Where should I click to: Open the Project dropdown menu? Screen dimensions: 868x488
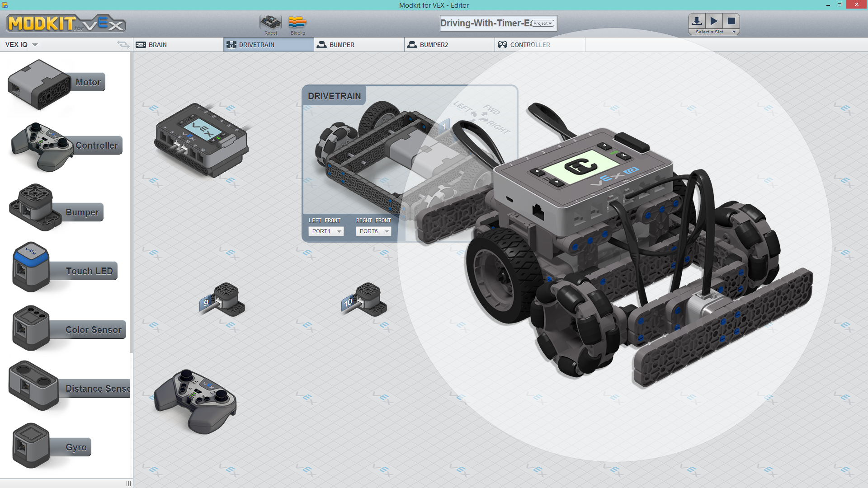click(x=543, y=23)
